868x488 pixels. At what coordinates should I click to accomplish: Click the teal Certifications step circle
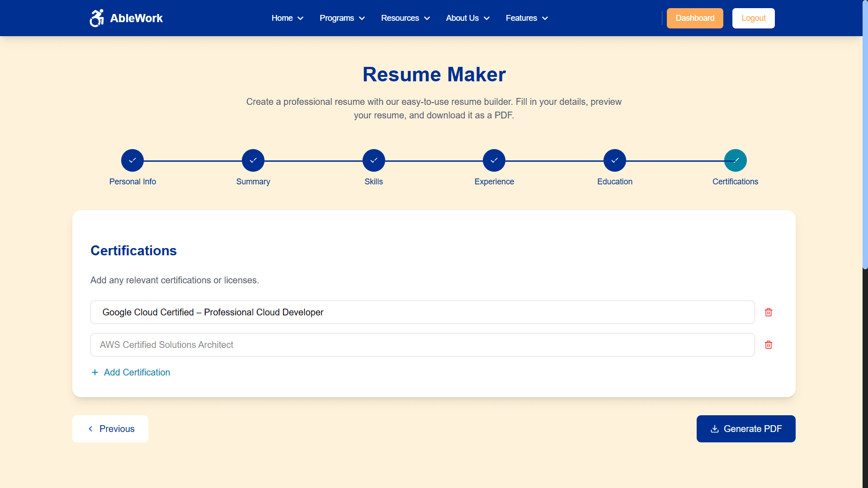click(735, 160)
